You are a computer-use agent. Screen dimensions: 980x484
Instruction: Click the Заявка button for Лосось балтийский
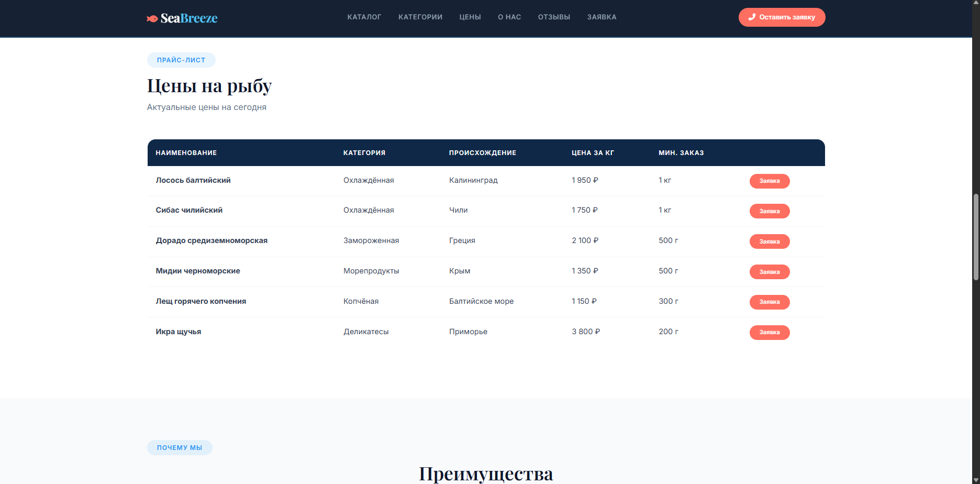click(770, 181)
